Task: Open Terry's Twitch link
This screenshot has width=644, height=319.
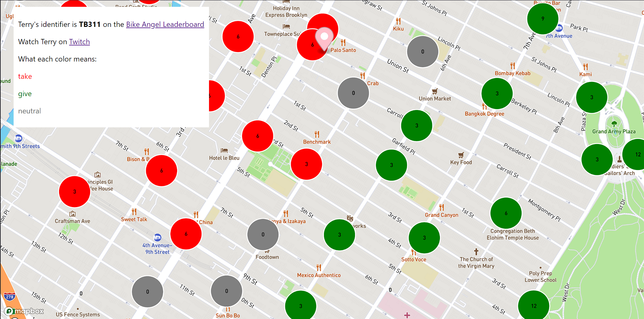Action: 79,42
